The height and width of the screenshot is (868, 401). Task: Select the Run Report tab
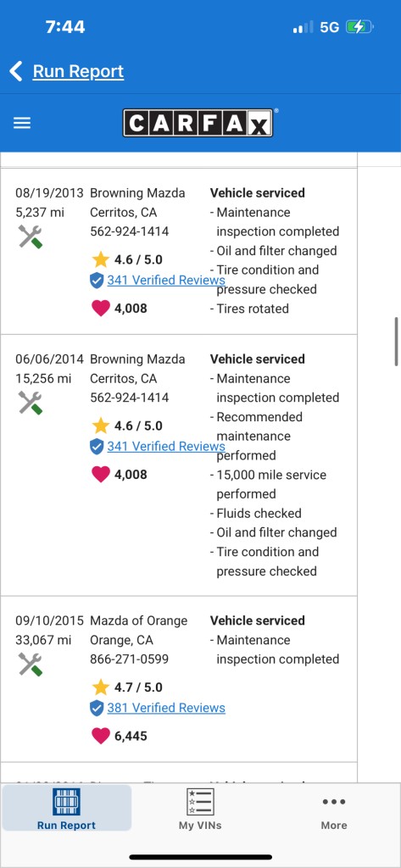coord(66,808)
